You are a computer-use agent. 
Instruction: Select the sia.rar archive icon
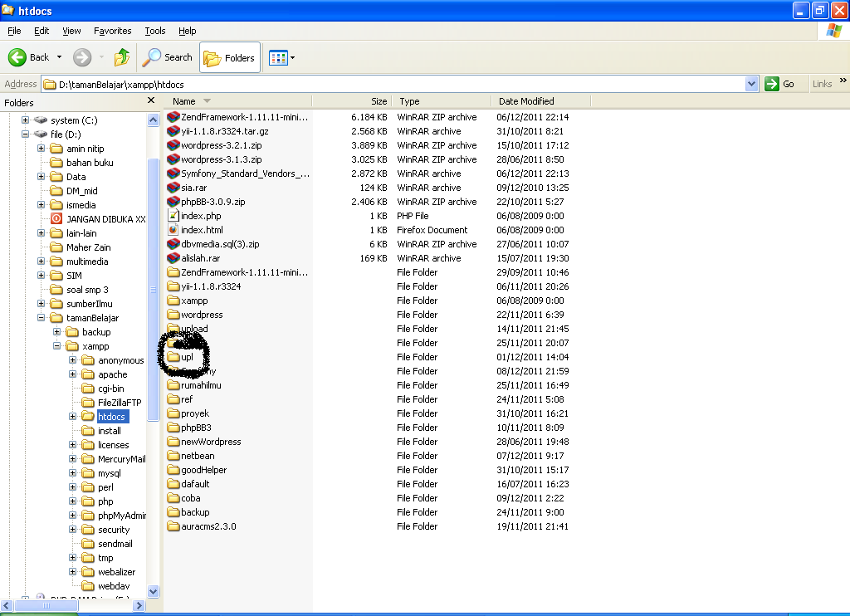[x=173, y=187]
